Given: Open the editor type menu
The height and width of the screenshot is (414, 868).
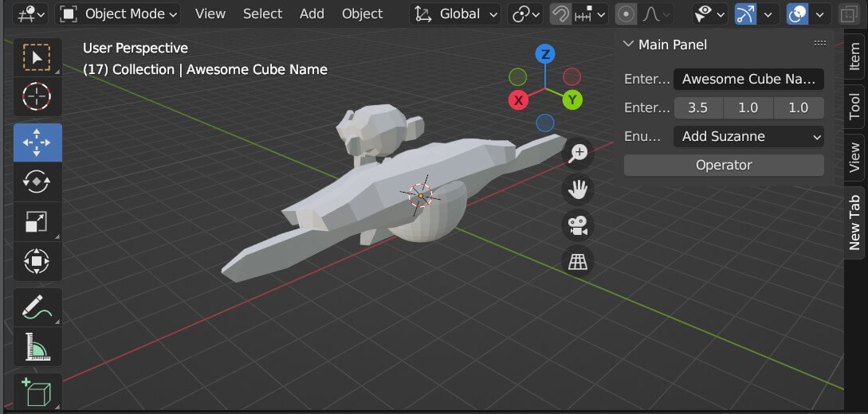Looking at the screenshot, I should (29, 14).
